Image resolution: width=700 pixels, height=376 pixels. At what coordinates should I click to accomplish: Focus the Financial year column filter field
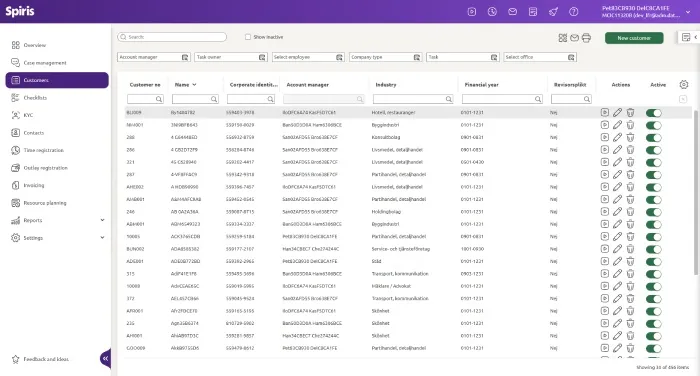point(502,99)
